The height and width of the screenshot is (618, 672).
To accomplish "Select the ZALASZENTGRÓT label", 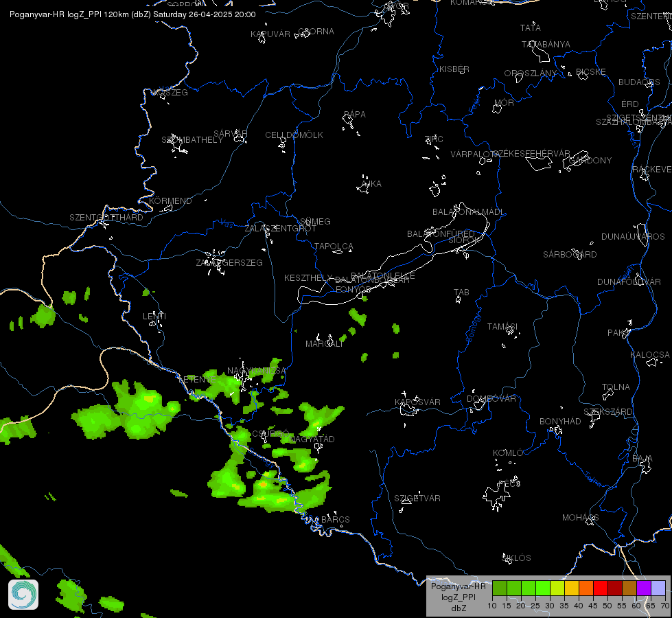I will 280,229.
